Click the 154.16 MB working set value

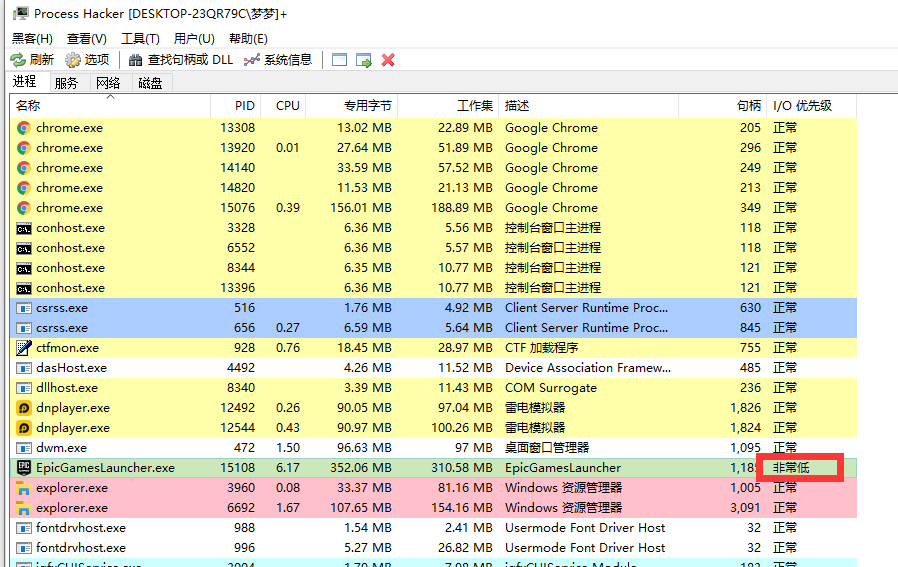pos(462,508)
